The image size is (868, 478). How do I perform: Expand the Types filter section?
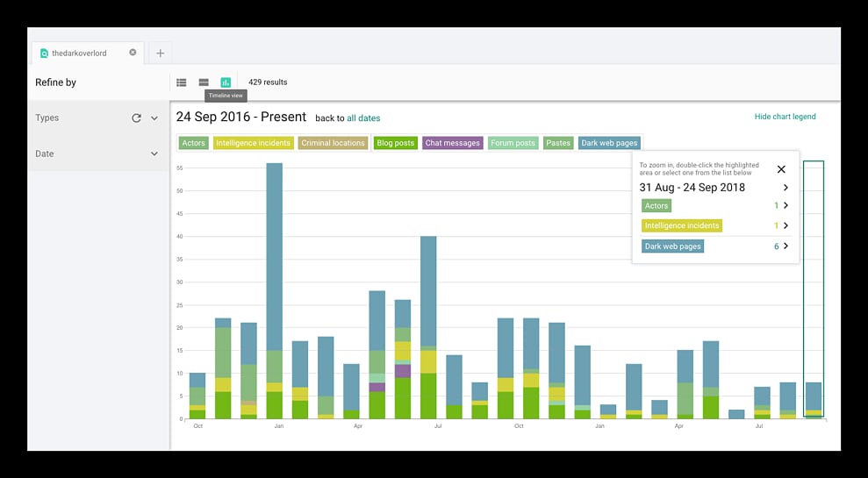(x=154, y=118)
